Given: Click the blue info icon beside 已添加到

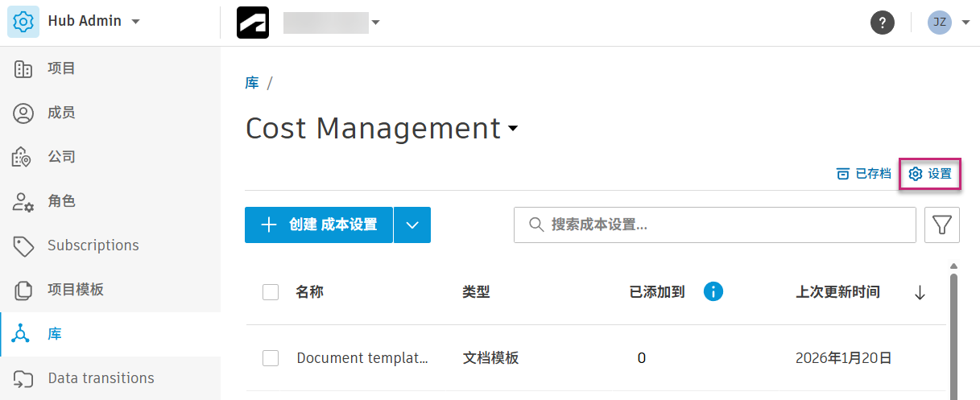Looking at the screenshot, I should (713, 291).
